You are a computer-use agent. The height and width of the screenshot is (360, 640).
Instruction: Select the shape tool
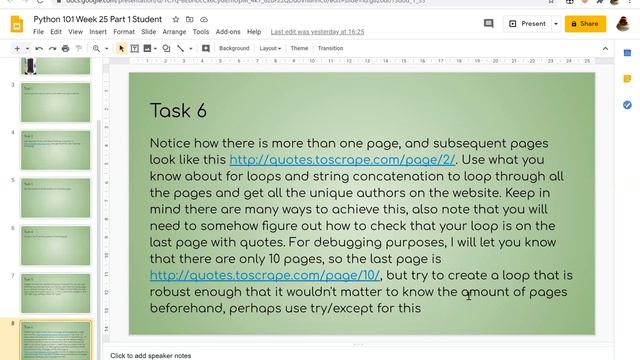(166, 49)
